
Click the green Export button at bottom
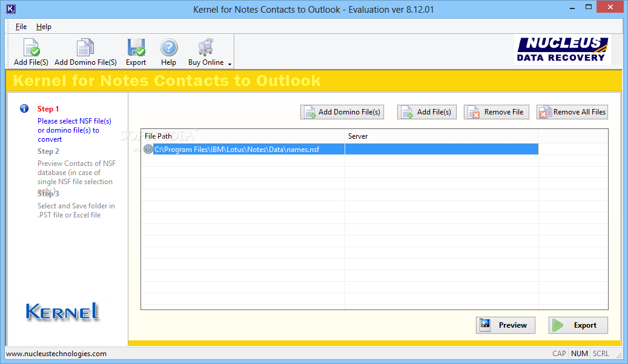(578, 325)
